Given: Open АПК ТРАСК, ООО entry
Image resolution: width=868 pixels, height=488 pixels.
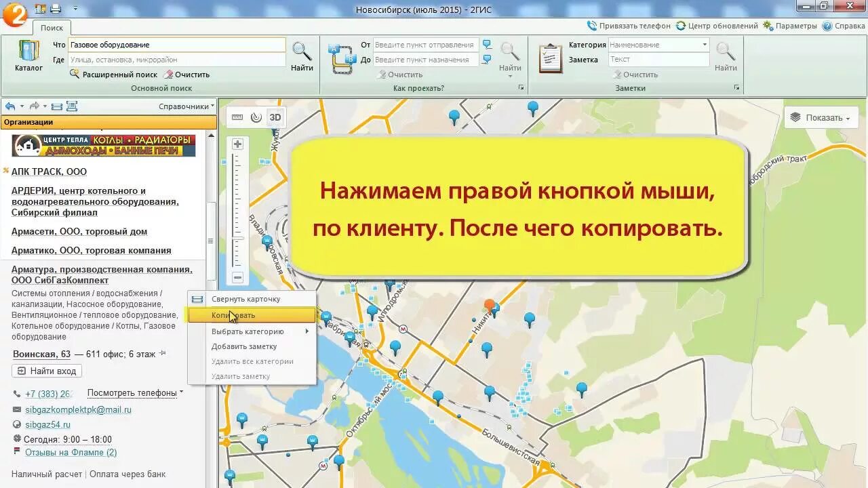Looking at the screenshot, I should (x=49, y=172).
